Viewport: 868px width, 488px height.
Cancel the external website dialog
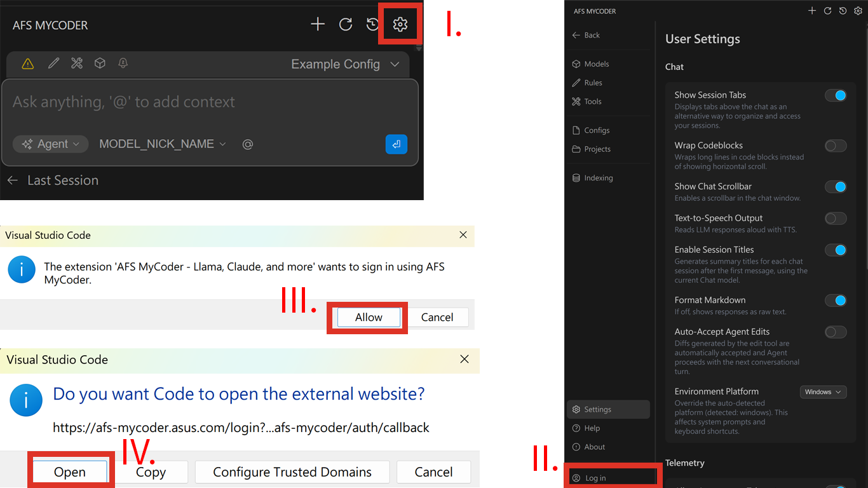[434, 472]
